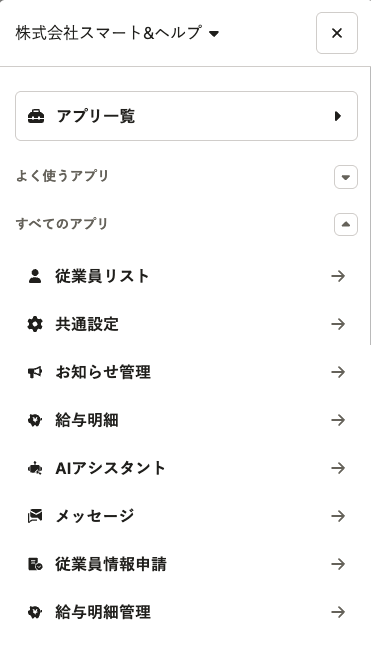Click the gear icon beside 共通設定

[35, 324]
